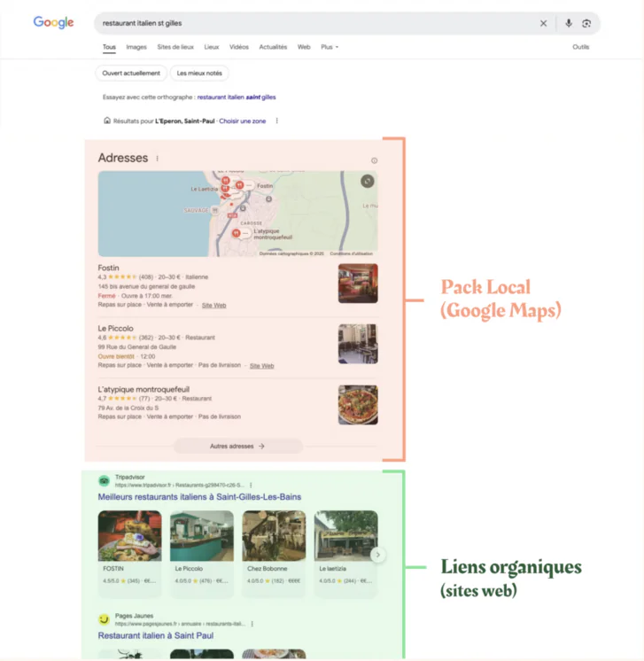Click the Fostin map pin
Screen dimensions: 644x661
[239, 185]
